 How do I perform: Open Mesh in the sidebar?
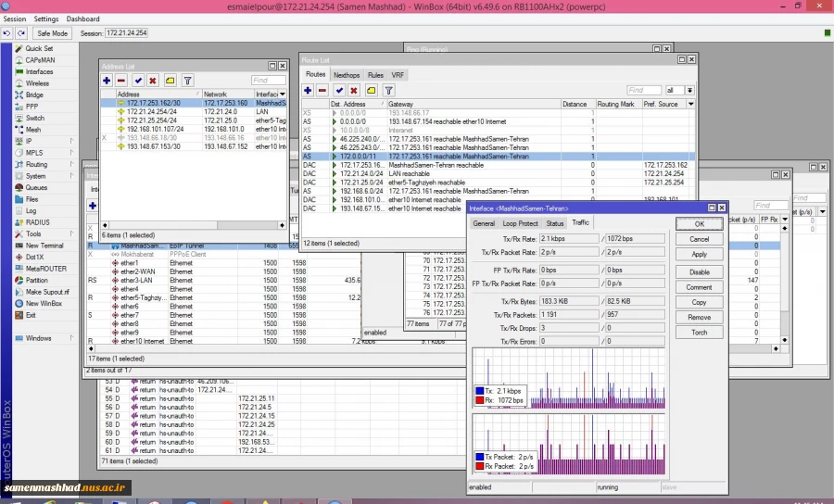coord(33,130)
